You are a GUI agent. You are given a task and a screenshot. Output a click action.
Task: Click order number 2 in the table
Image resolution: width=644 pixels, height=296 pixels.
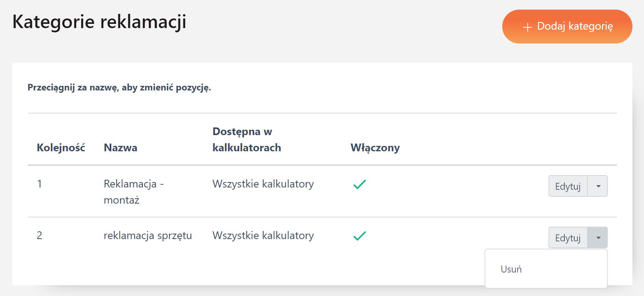(39, 236)
